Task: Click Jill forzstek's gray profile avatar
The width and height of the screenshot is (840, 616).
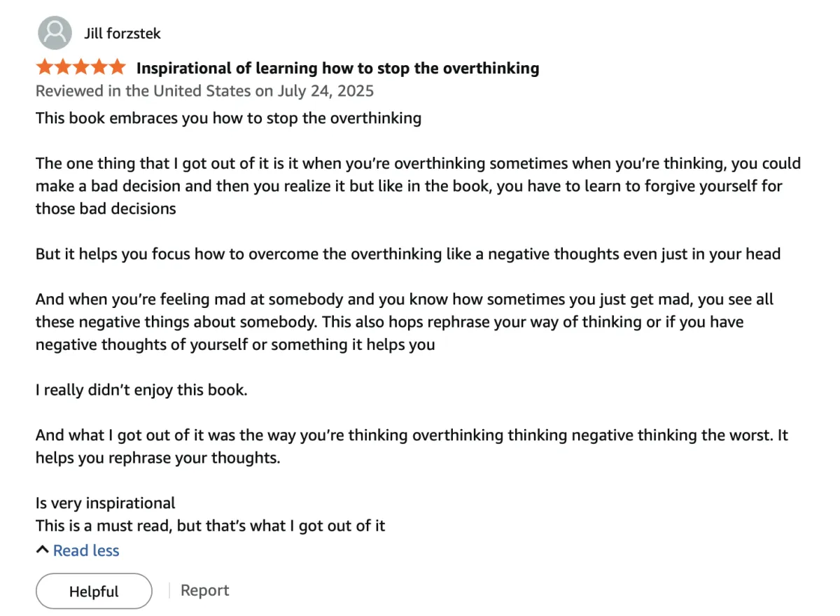Action: click(x=54, y=33)
